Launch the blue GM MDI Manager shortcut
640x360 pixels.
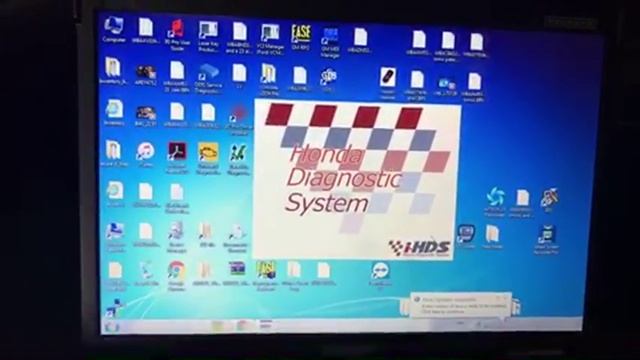pos(330,42)
